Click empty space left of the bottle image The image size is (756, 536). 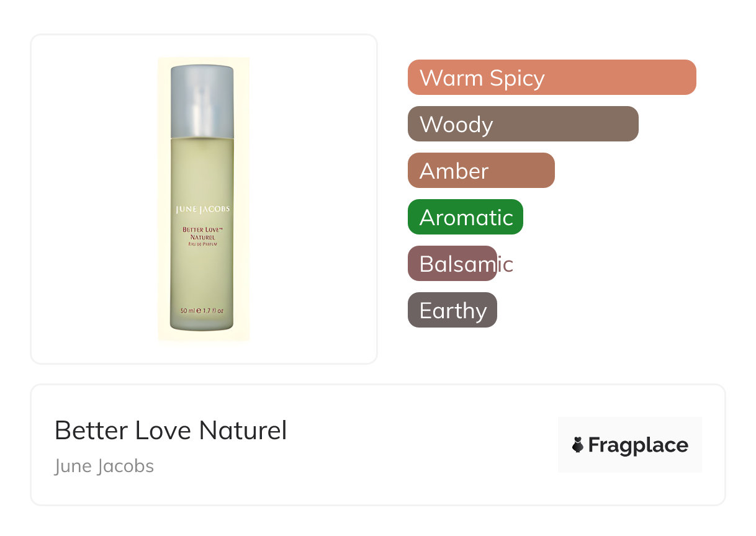(x=94, y=199)
